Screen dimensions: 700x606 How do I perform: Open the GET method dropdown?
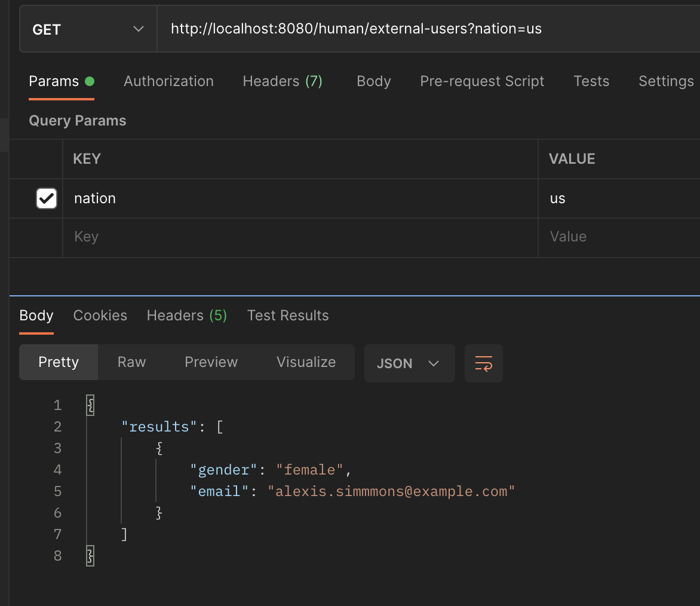pos(88,29)
